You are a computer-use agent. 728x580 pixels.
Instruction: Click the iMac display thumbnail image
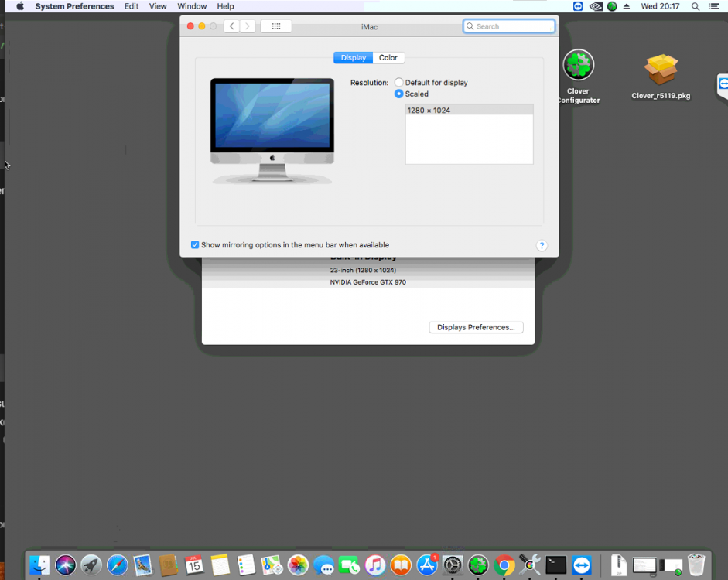pos(272,131)
